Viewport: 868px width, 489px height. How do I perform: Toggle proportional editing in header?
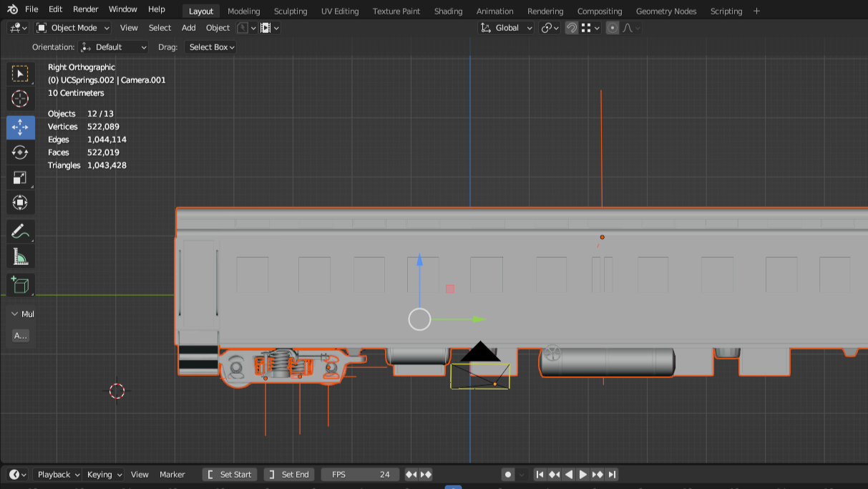tap(612, 28)
